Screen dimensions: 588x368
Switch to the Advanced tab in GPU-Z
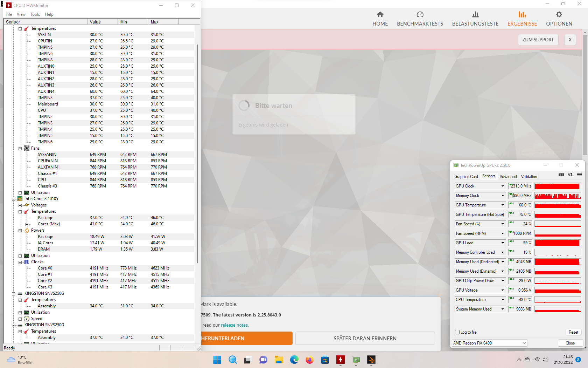point(508,177)
